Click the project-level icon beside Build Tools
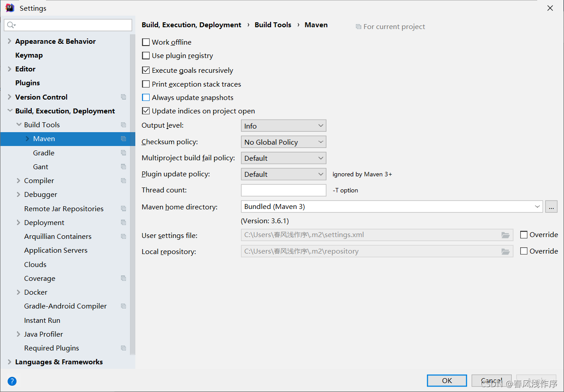 124,125
